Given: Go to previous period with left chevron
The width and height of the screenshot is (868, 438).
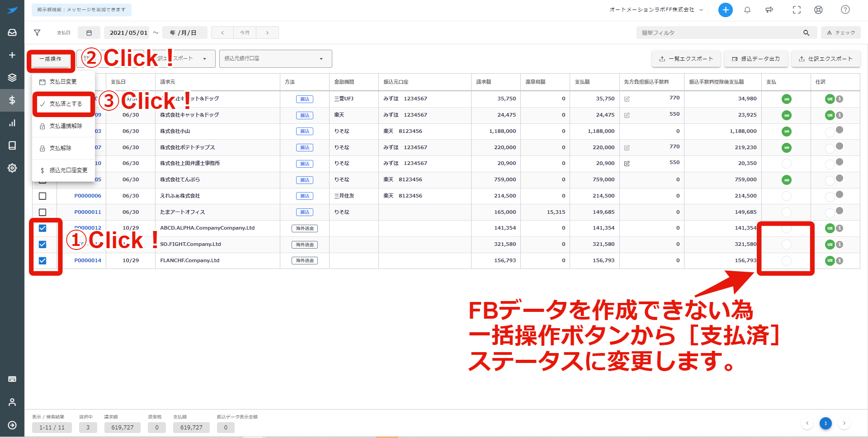Looking at the screenshot, I should pyautogui.click(x=222, y=33).
